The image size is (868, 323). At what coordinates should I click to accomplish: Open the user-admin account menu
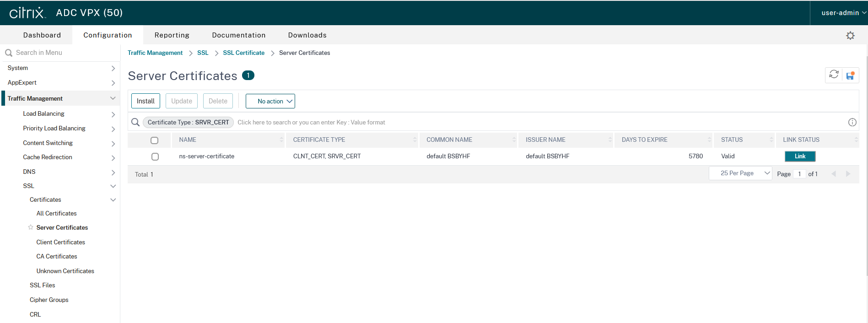843,13
